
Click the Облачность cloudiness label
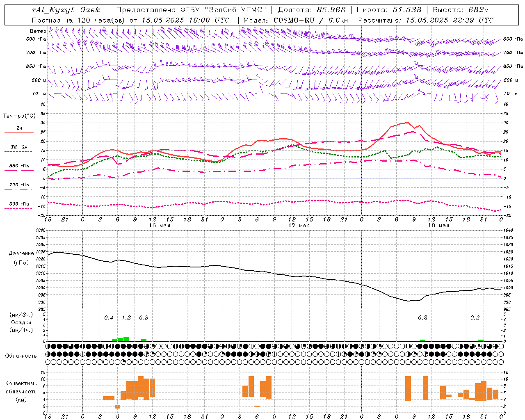[21, 356]
